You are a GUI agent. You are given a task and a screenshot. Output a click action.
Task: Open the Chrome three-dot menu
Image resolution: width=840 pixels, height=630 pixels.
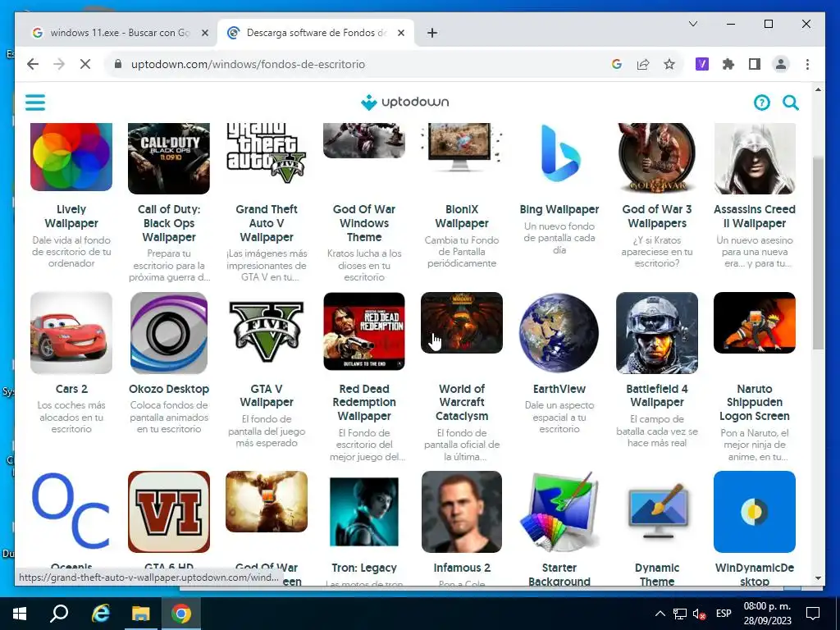(x=807, y=64)
